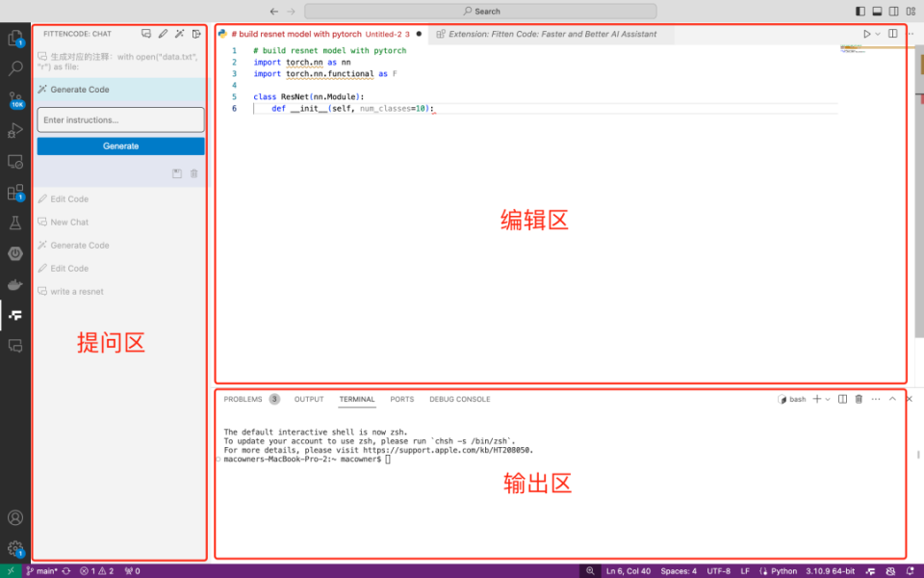Image resolution: width=924 pixels, height=578 pixels.
Task: Pick interpreter via 3.10.9 64-bit
Action: click(x=831, y=571)
